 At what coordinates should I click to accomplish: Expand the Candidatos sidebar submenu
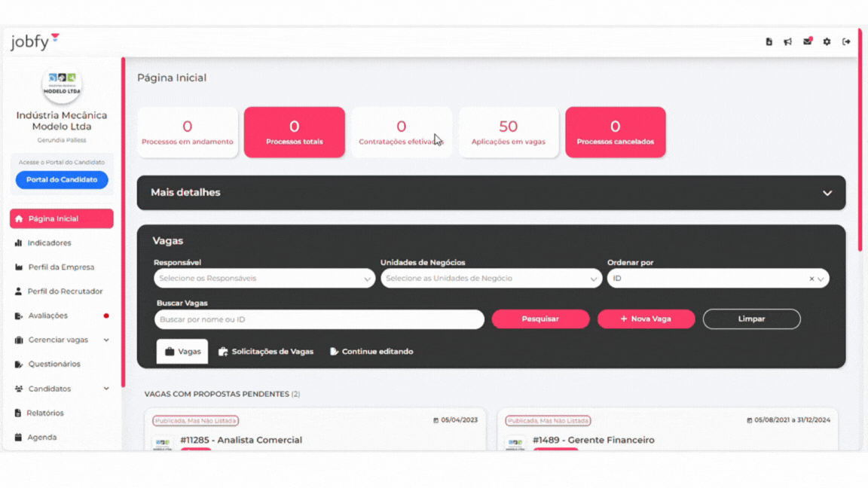pyautogui.click(x=106, y=389)
